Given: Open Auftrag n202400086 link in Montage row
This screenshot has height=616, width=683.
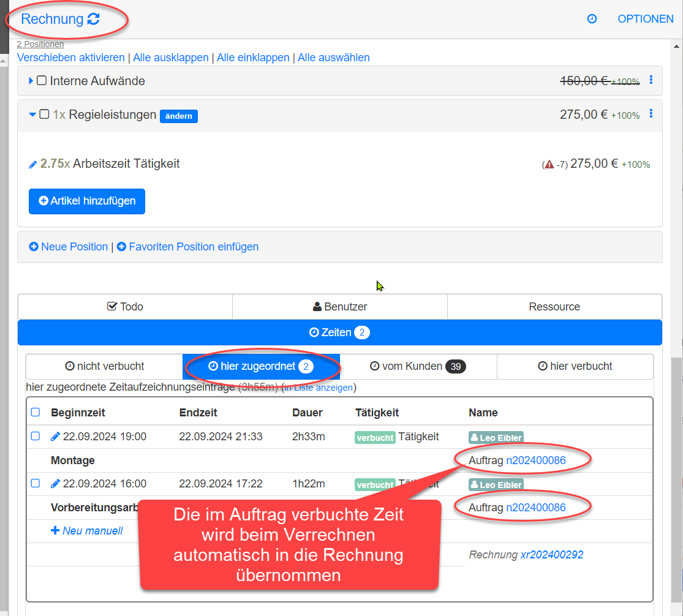Looking at the screenshot, I should [x=536, y=460].
